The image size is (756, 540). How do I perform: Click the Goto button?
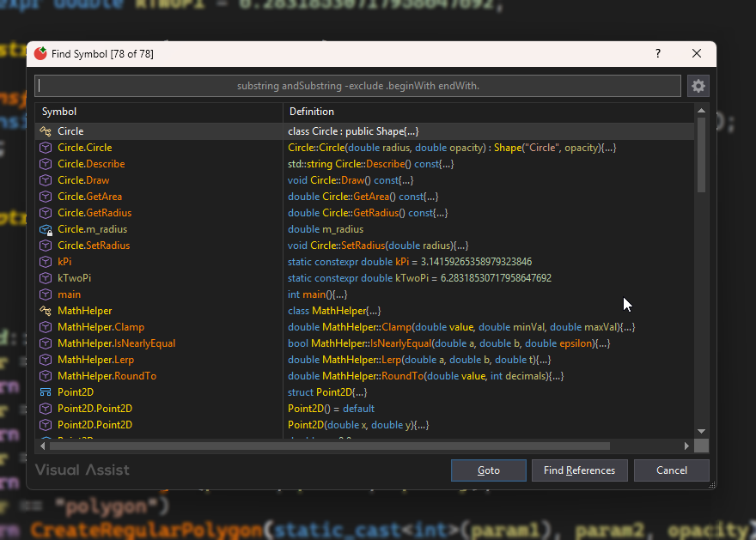click(x=489, y=470)
